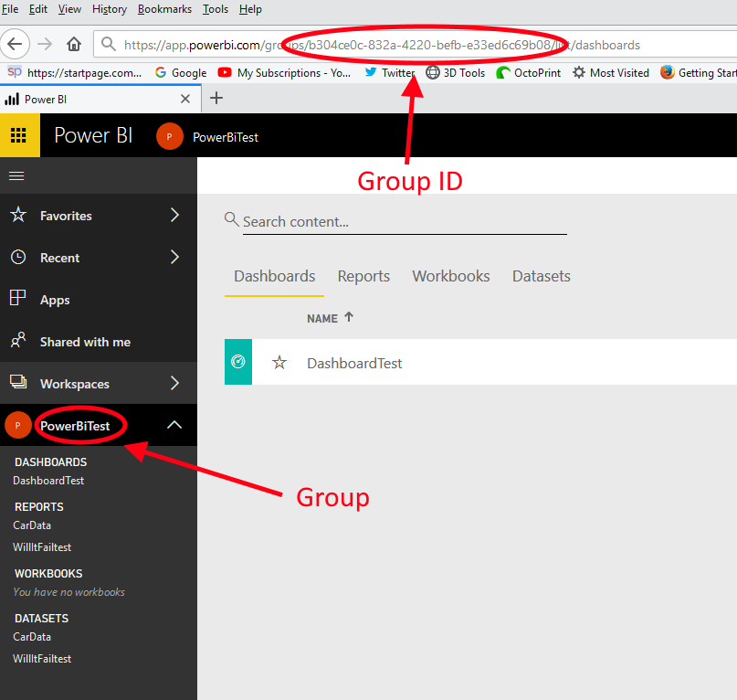Click the teal dashboard gauge icon for DashboardTest
The width and height of the screenshot is (737, 700).
(x=238, y=362)
